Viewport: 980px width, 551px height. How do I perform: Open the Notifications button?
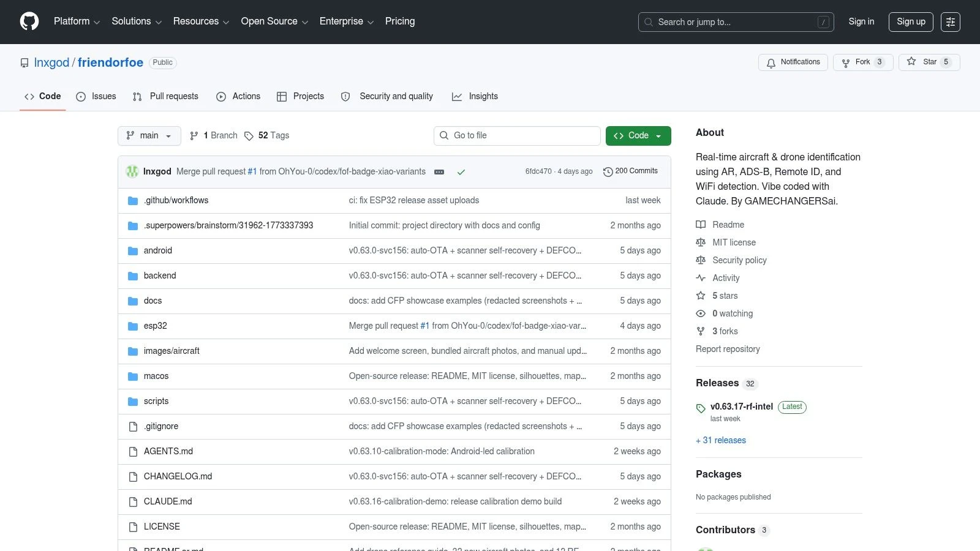tap(793, 62)
